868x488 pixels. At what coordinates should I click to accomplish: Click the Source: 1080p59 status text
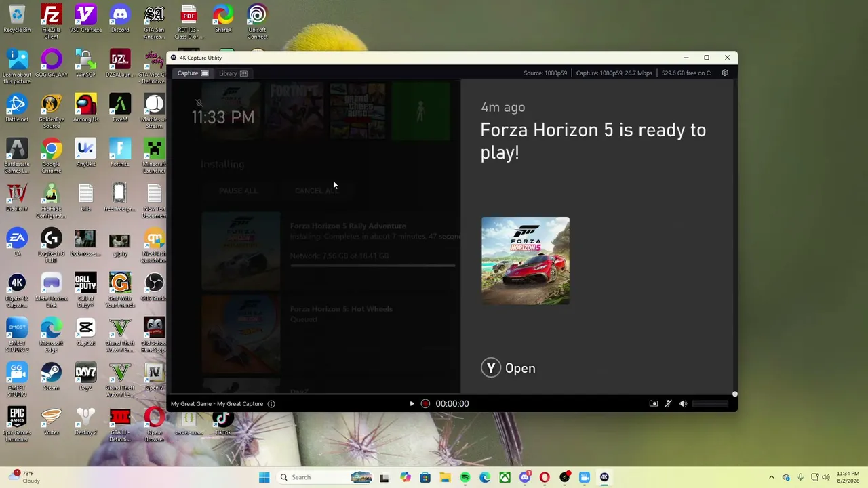click(545, 73)
